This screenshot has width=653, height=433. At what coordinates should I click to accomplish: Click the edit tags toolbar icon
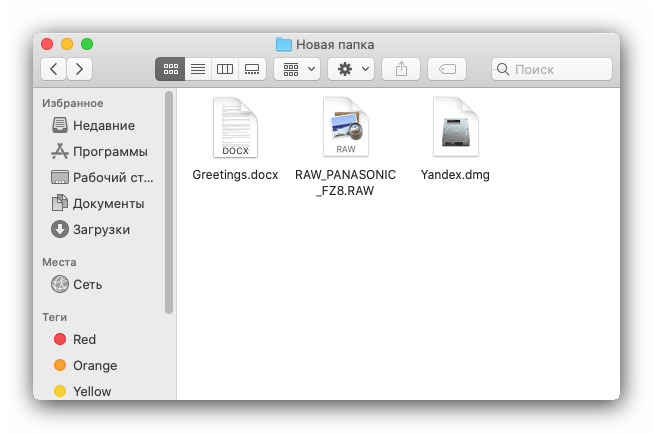click(447, 69)
